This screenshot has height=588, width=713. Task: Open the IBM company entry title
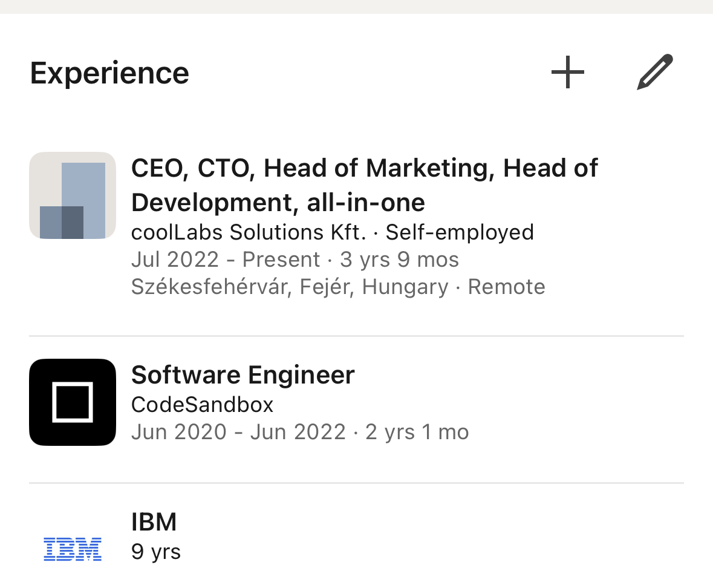coord(154,521)
